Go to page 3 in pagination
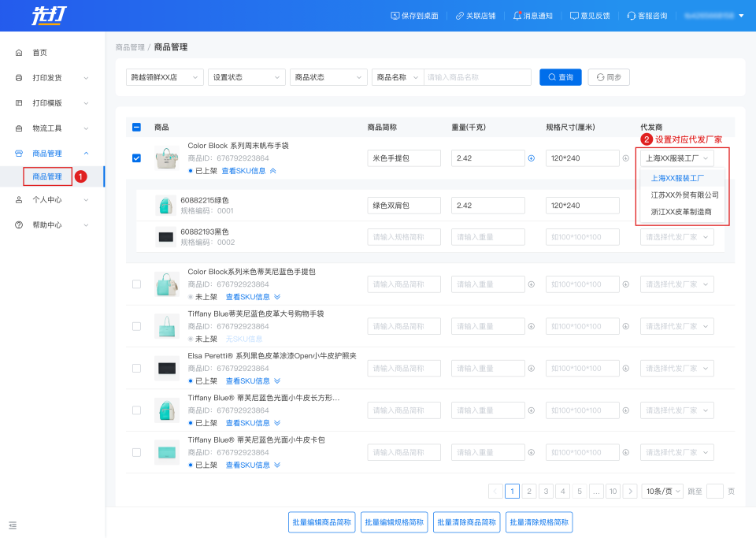This screenshot has height=538, width=756. coord(546,491)
